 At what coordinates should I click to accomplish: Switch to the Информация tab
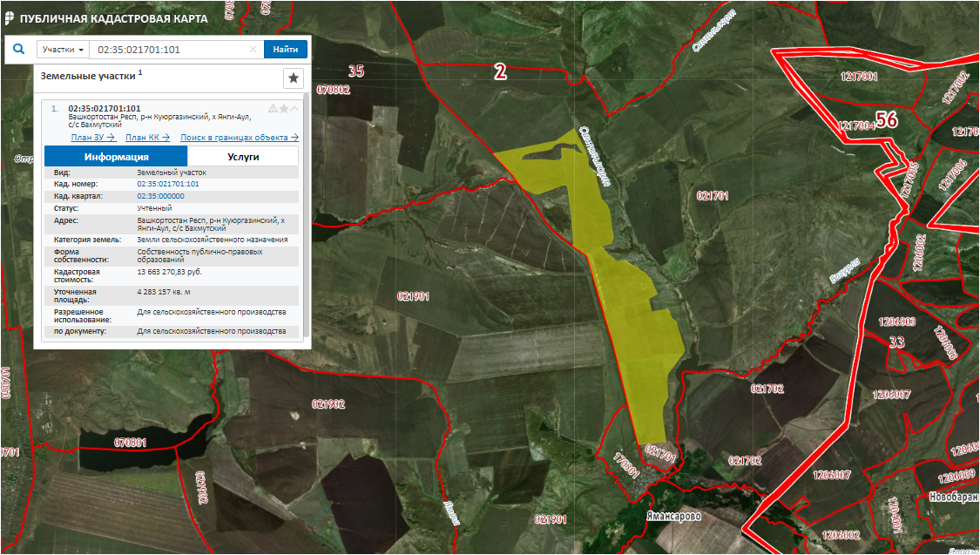[116, 157]
